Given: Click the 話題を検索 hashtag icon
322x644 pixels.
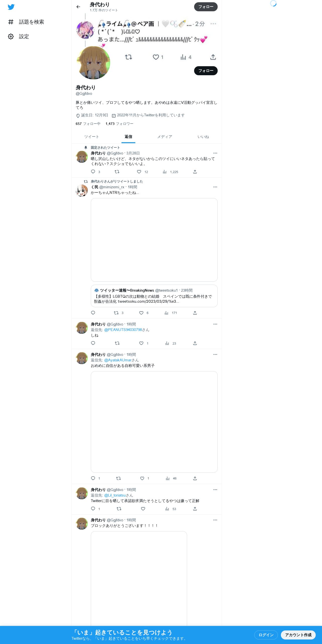Looking at the screenshot, I should click(x=11, y=22).
